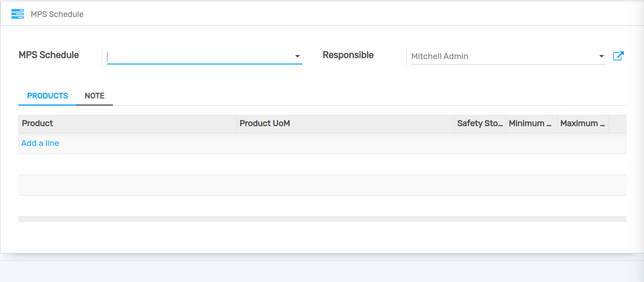Switch to the Products tab

click(47, 96)
